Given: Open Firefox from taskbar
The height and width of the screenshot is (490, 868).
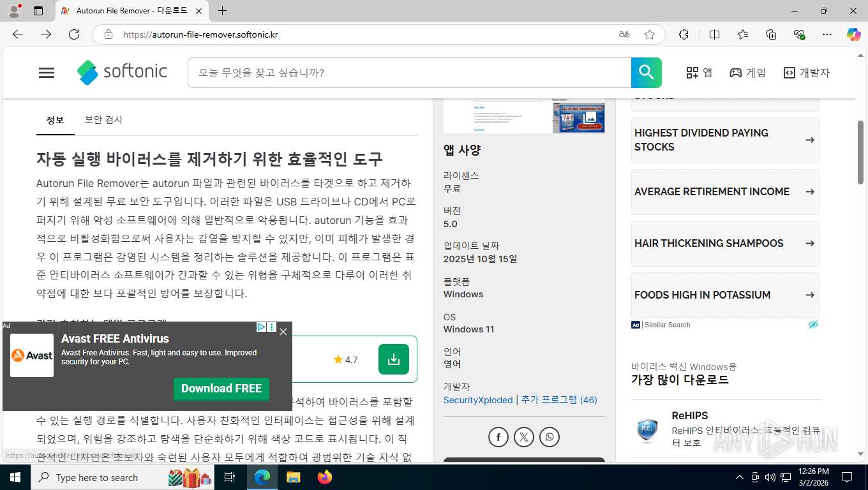Looking at the screenshot, I should pyautogui.click(x=325, y=477).
